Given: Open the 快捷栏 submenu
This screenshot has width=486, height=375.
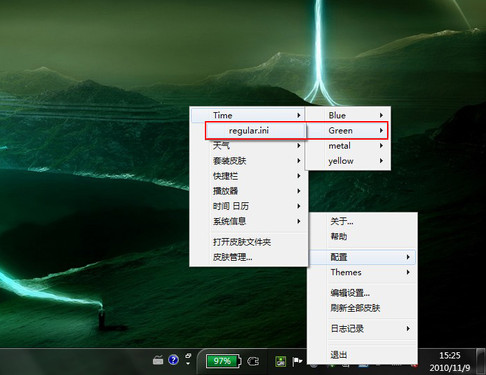Looking at the screenshot, I should [x=248, y=176].
